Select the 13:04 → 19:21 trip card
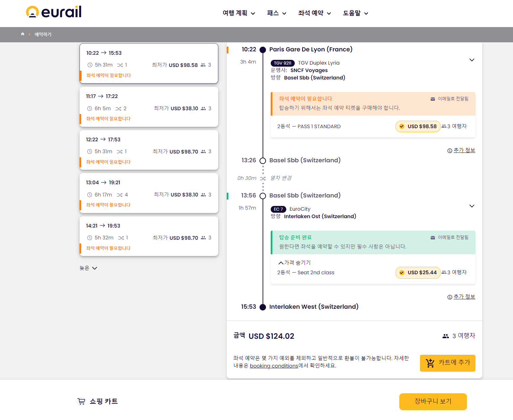This screenshot has width=513, height=420. coord(149,193)
